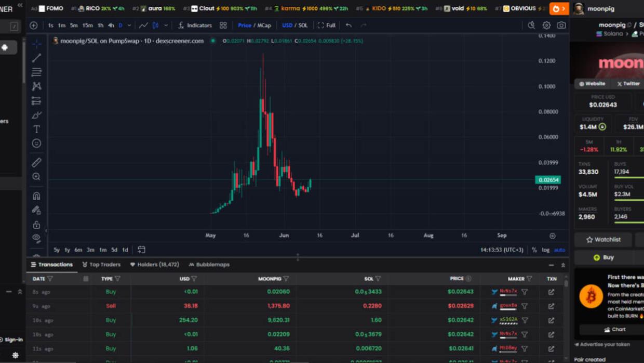Open the Bubblemaps tab

[x=209, y=265]
